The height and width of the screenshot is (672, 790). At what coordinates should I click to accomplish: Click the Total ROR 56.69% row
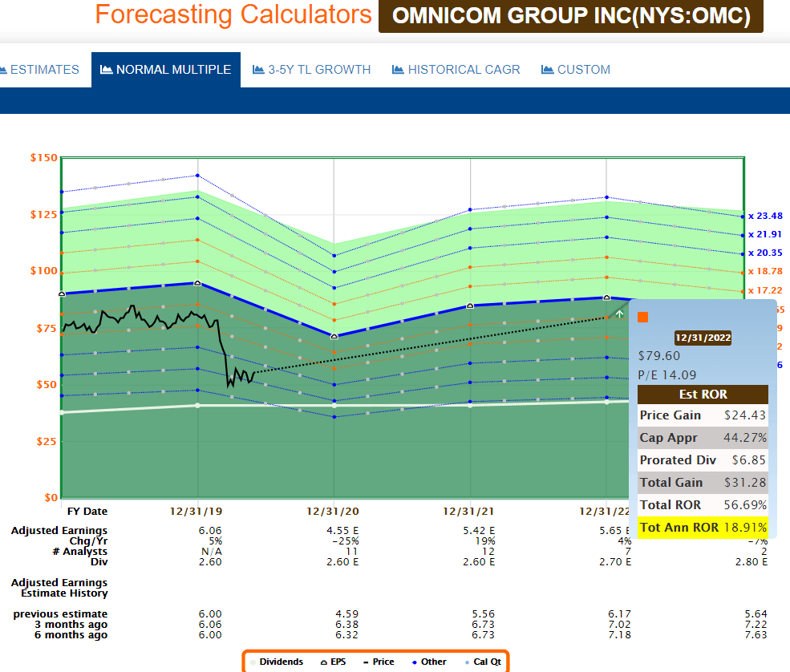coord(703,504)
